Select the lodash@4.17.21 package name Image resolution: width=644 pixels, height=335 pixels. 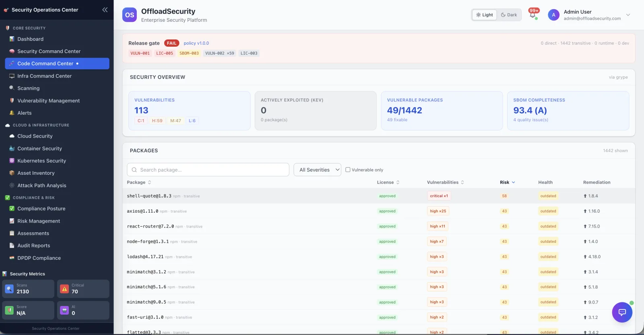(145, 256)
